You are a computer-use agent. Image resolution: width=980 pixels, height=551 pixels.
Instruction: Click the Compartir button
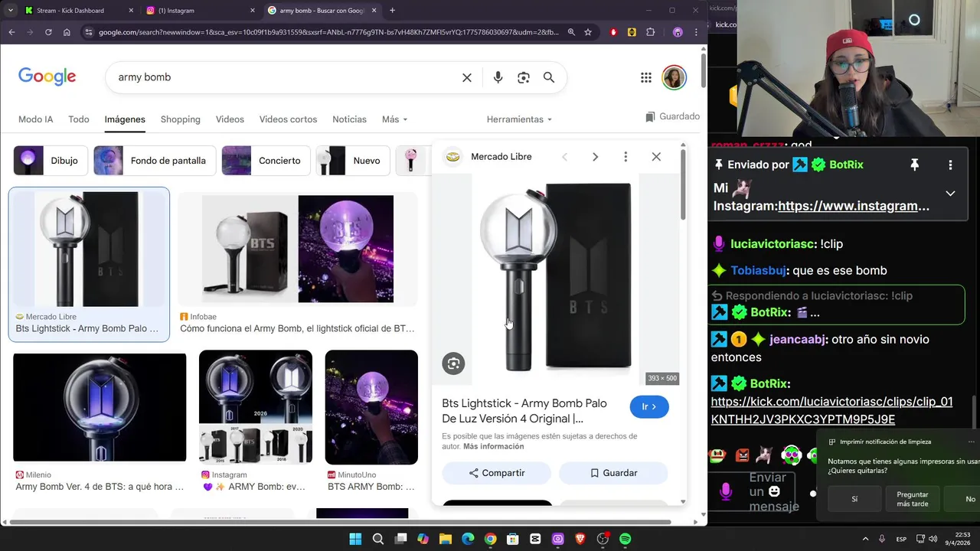coord(497,473)
